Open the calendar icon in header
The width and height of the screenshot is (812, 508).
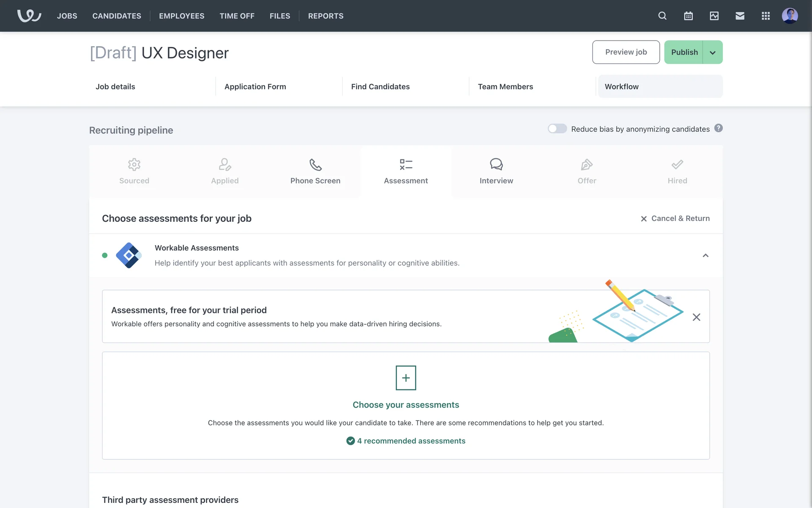688,16
